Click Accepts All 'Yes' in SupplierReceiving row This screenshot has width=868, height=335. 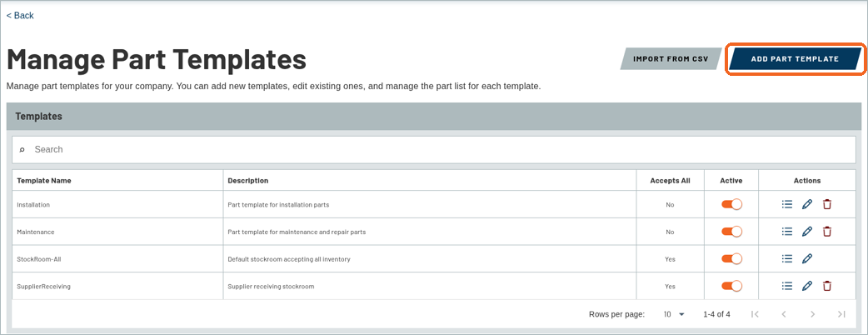tap(670, 287)
